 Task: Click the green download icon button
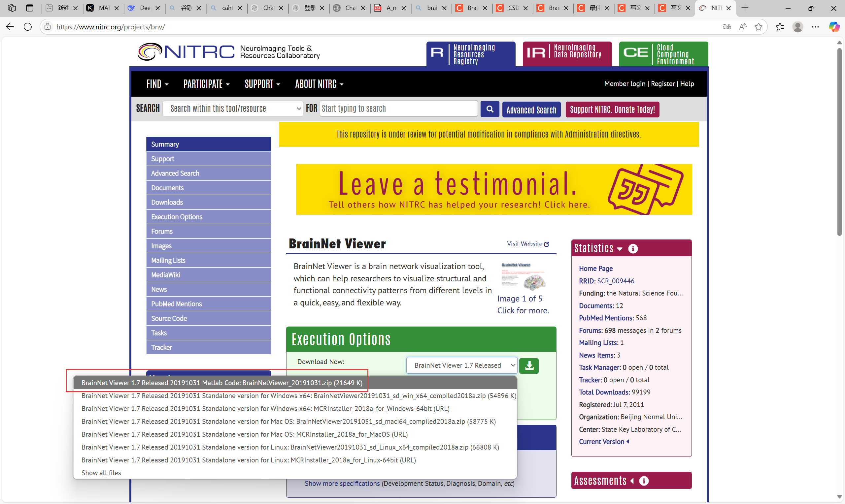pos(529,366)
